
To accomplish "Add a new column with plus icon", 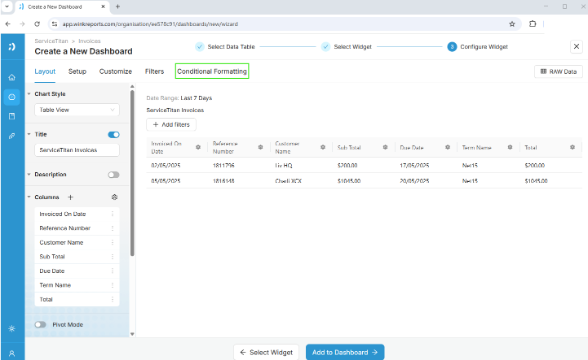I will 70,197.
